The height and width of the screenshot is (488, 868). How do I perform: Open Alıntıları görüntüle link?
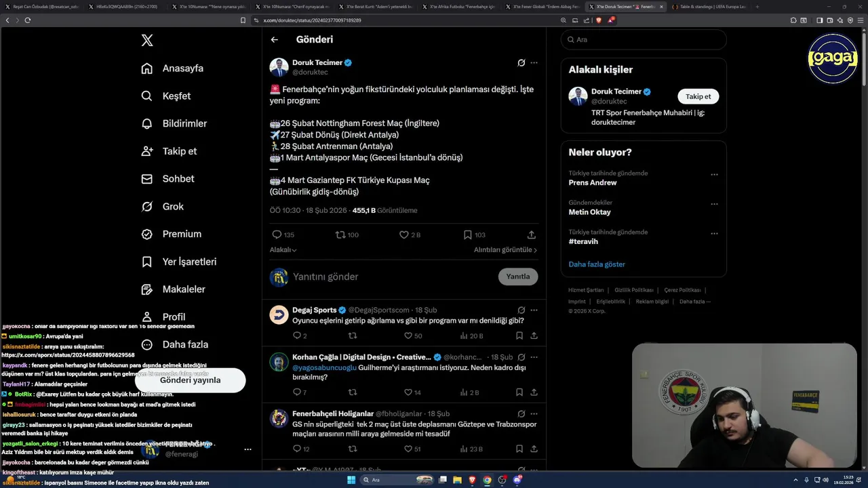pyautogui.click(x=505, y=250)
